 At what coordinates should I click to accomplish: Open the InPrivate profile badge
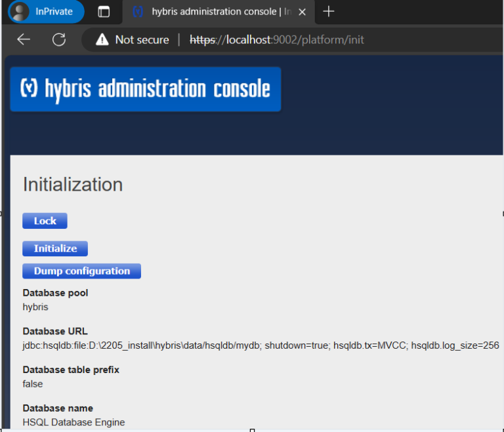pos(46,12)
